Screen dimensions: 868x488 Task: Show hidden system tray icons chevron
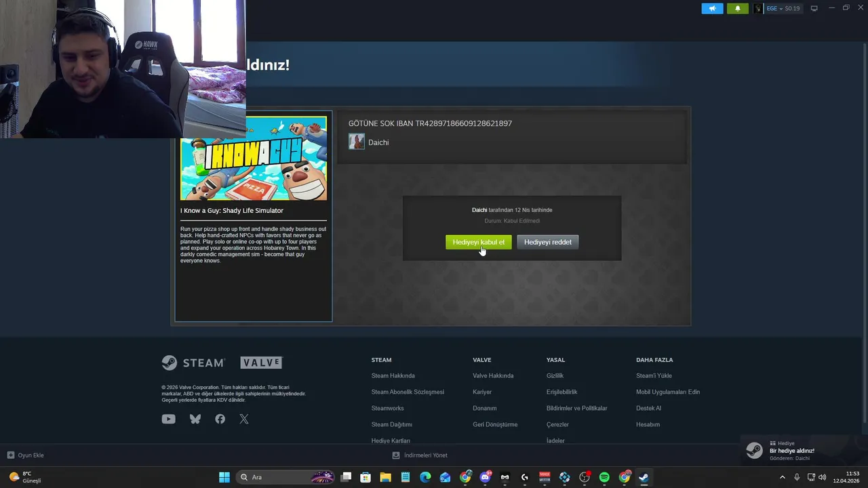click(x=782, y=477)
